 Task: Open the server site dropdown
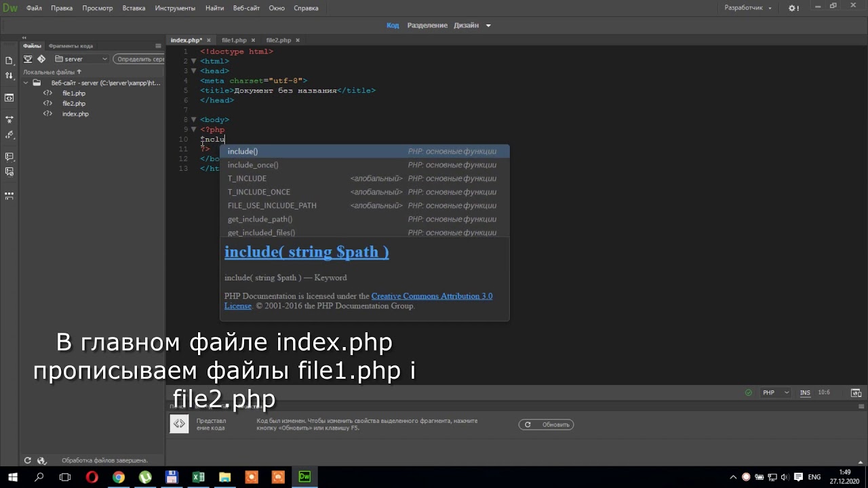pos(81,59)
